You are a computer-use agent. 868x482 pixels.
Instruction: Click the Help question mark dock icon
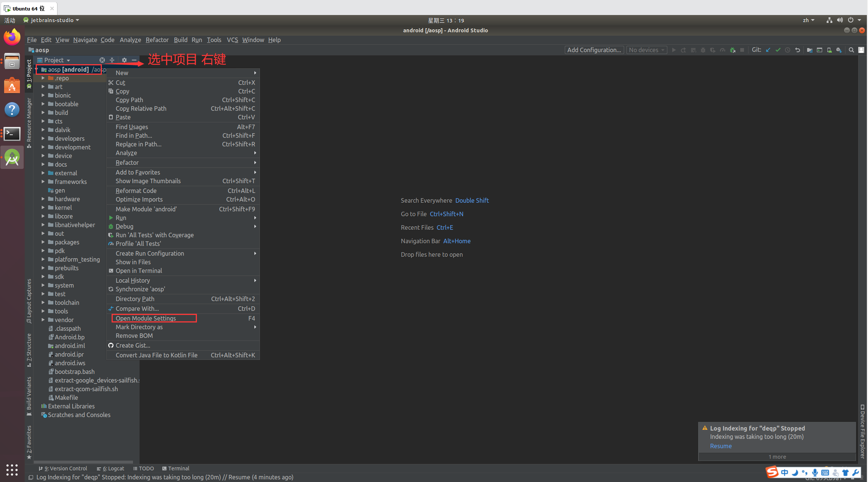click(12, 110)
